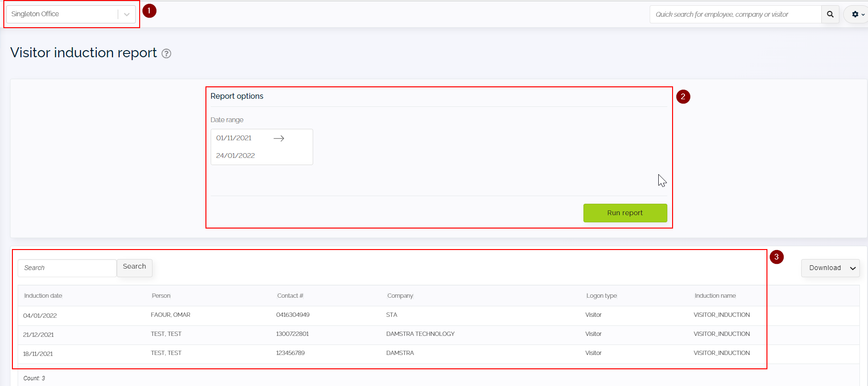Click the date range arrow icon
Viewport: 868px width, 386px height.
click(x=279, y=138)
